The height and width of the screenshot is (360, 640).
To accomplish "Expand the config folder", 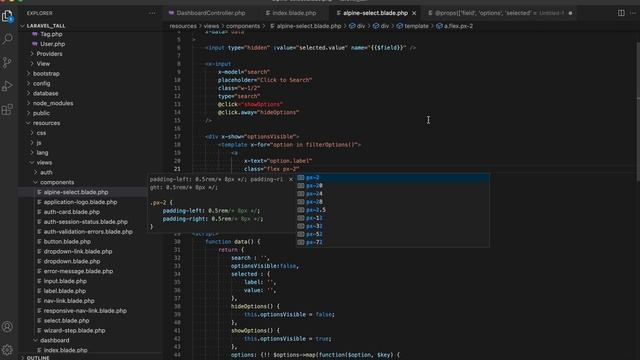I will click(x=41, y=83).
